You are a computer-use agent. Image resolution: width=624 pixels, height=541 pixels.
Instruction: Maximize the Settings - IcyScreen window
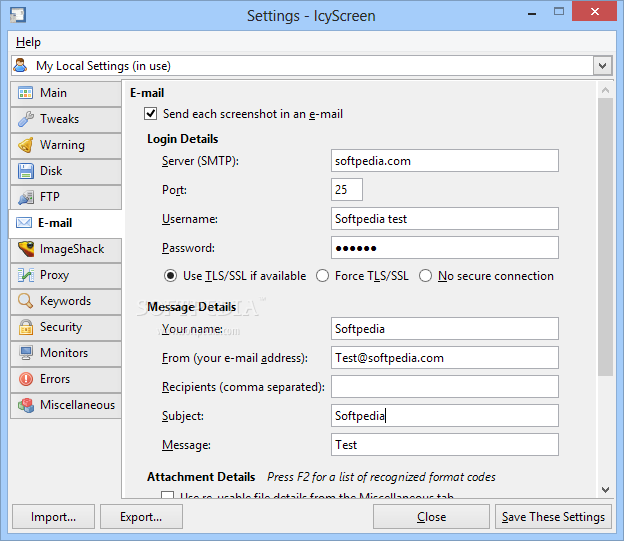click(x=559, y=12)
